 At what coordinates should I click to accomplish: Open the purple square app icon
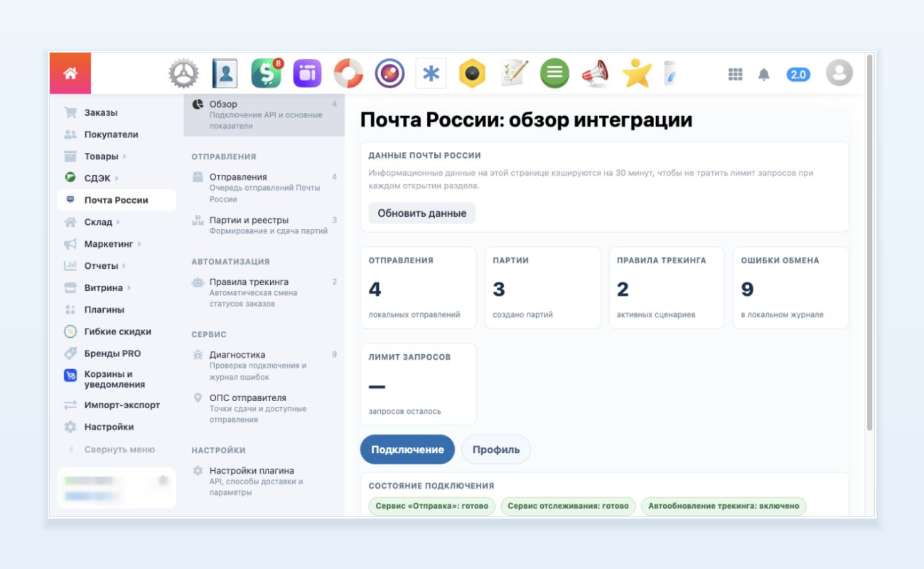click(307, 73)
